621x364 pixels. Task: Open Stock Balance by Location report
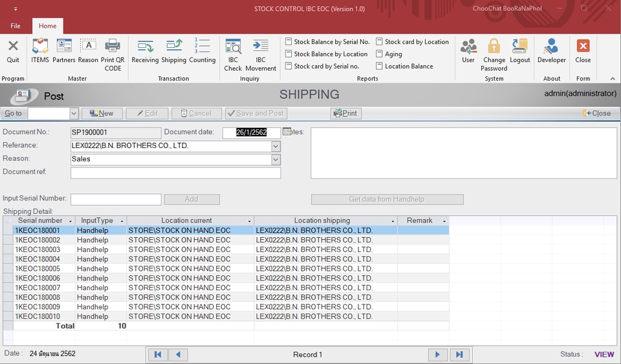point(326,54)
